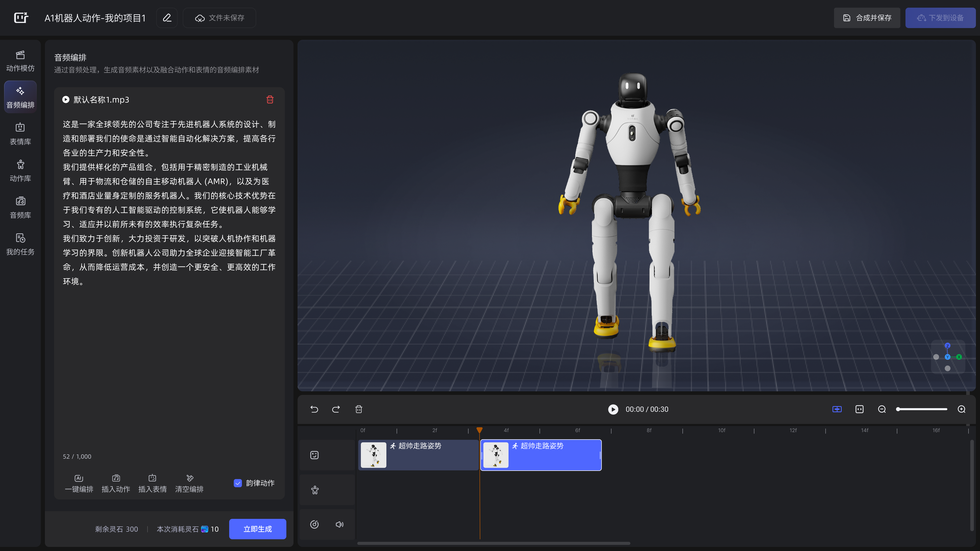Select the first 超帅走路姿势 timeline clip
This screenshot has width=980, height=551.
click(419, 455)
